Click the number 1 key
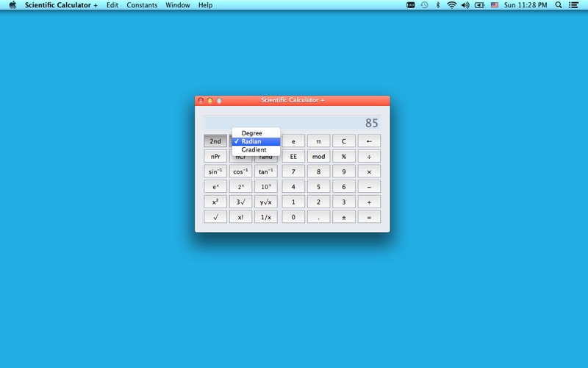Image resolution: width=588 pixels, height=368 pixels. point(293,202)
